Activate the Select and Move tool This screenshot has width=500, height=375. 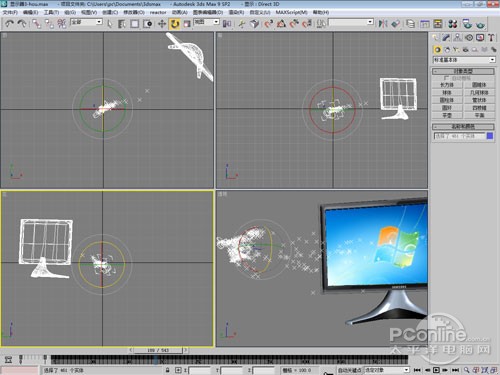click(x=162, y=24)
